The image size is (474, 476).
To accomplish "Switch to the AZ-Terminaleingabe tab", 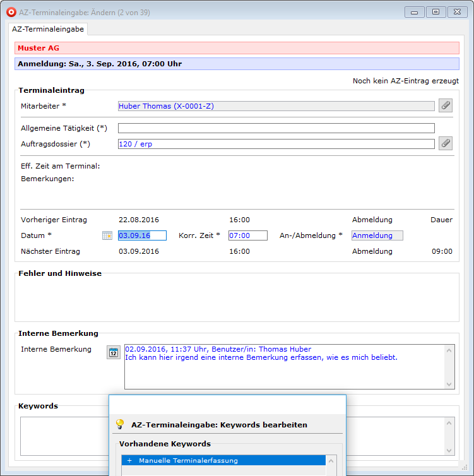I will [48, 29].
